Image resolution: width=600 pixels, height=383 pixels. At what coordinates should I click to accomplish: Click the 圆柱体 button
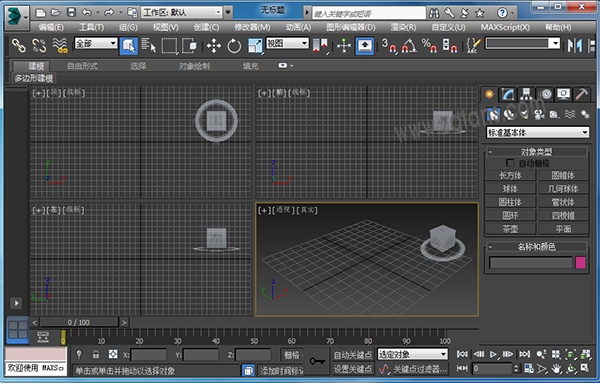[510, 202]
